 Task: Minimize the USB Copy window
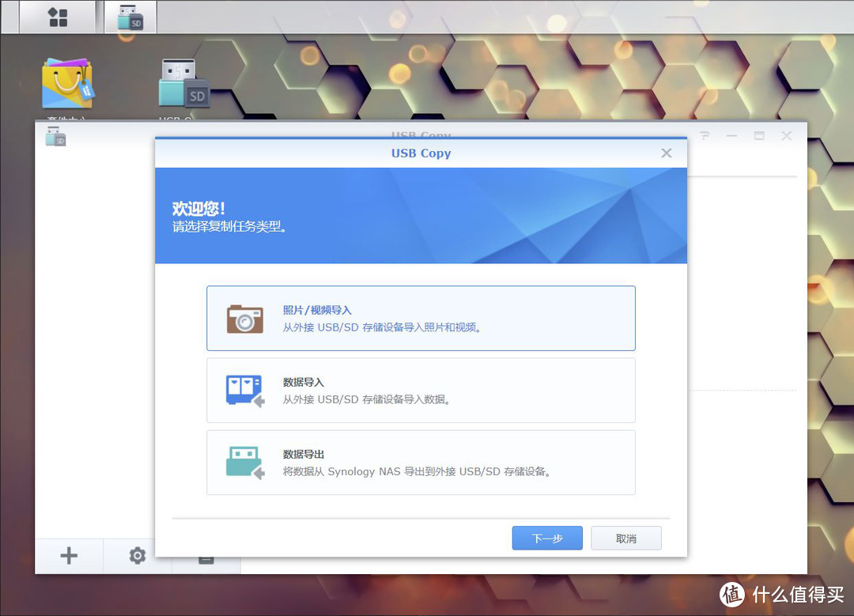731,135
